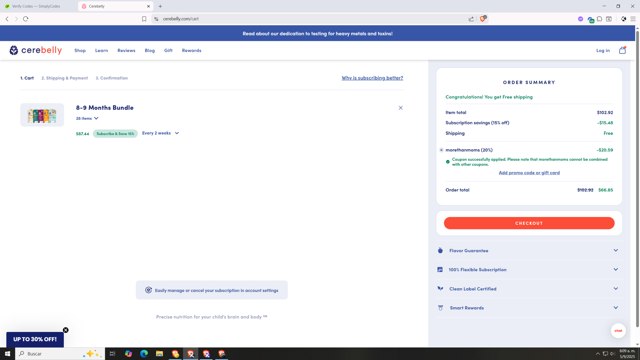Click the Flavor Guarantee apple icon
The image size is (640, 360).
click(440, 250)
